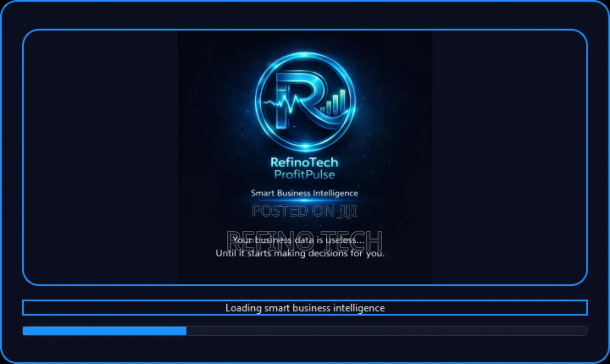Image resolution: width=610 pixels, height=364 pixels.
Task: Click the "Loading smart business intelligence" status box
Action: (x=305, y=308)
